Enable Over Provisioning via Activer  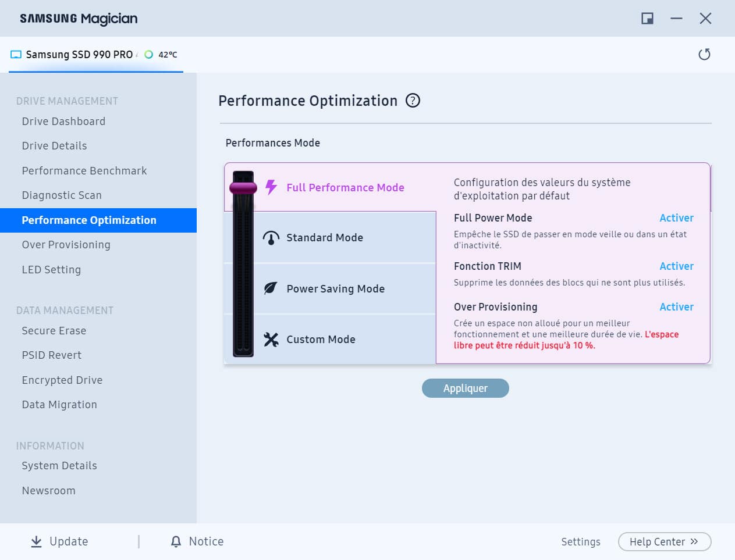[x=676, y=306]
